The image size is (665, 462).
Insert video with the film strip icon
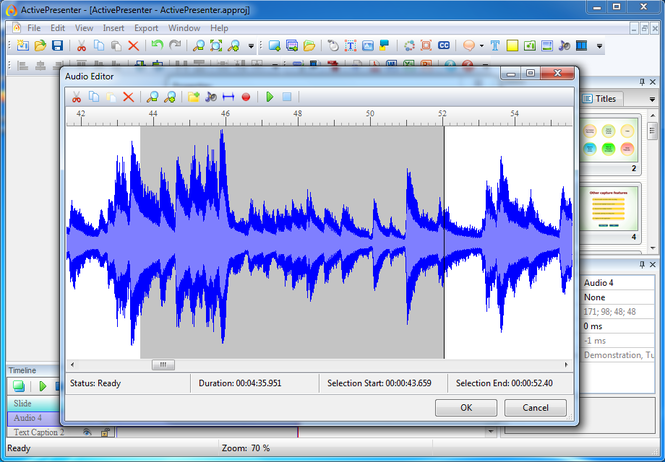point(581,45)
